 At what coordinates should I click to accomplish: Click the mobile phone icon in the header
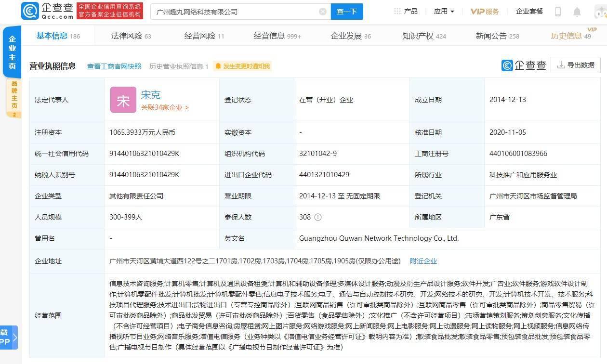(x=559, y=11)
